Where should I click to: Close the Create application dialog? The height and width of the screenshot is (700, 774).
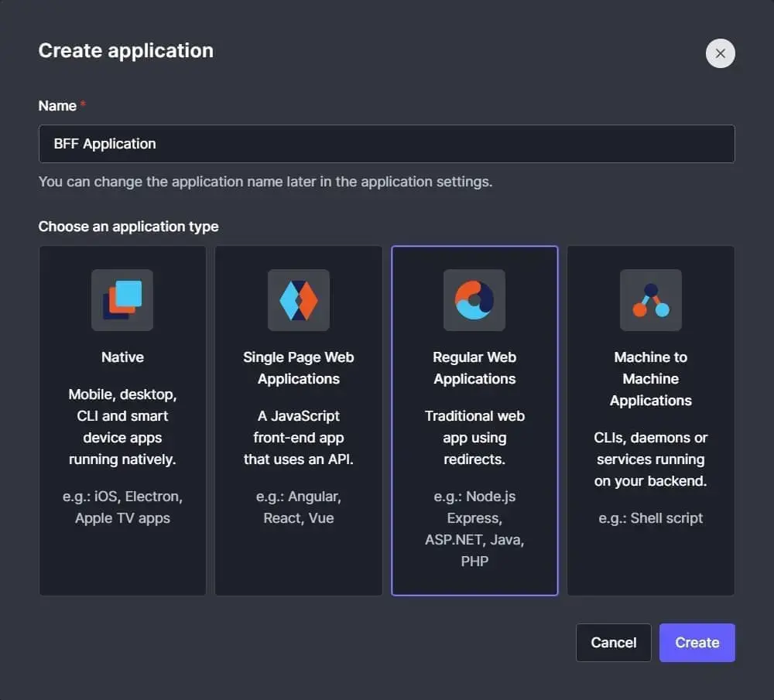[720, 53]
